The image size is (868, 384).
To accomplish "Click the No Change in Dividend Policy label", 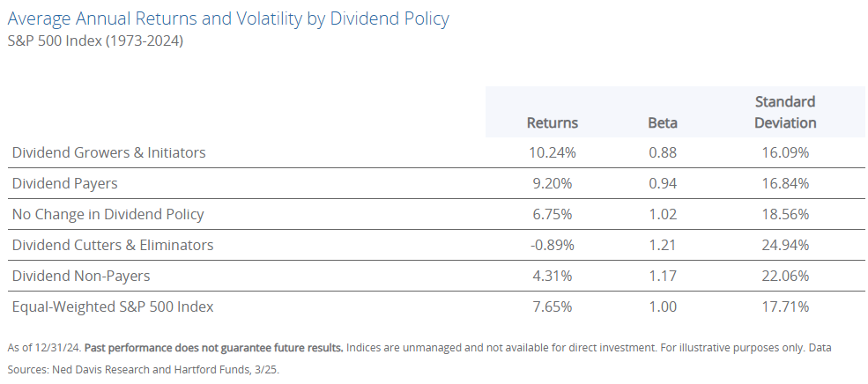I will (x=108, y=214).
